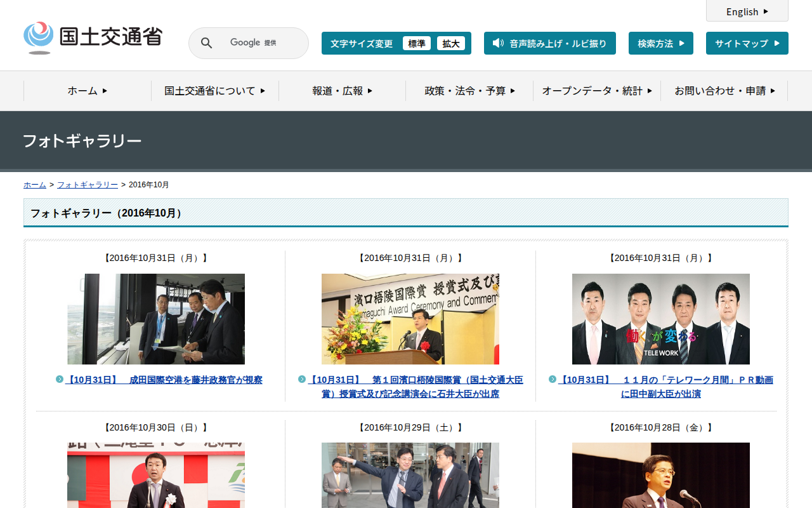Expand the 政策・法令・予算 menu
The image size is (812, 508).
pos(469,91)
